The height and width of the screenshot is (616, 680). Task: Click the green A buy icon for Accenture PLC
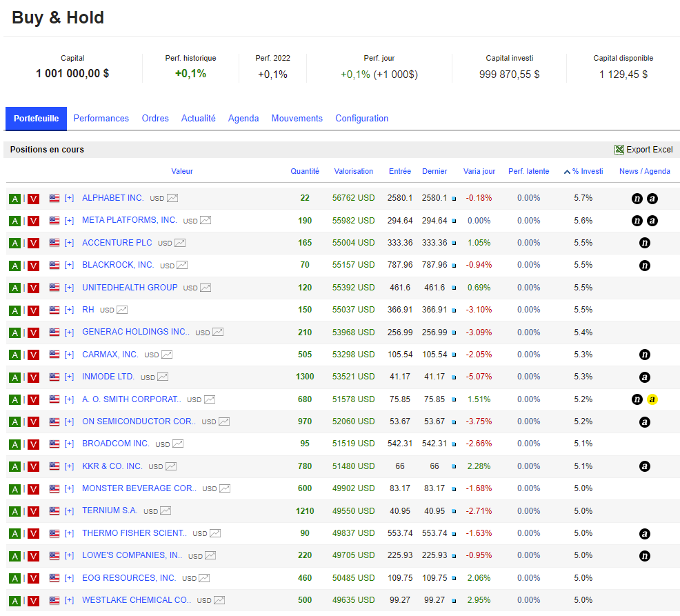[x=14, y=244]
